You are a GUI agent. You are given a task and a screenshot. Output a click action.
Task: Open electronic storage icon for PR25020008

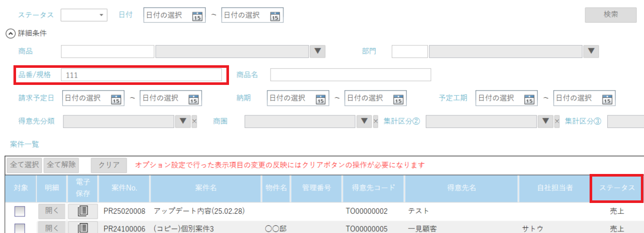tap(83, 211)
